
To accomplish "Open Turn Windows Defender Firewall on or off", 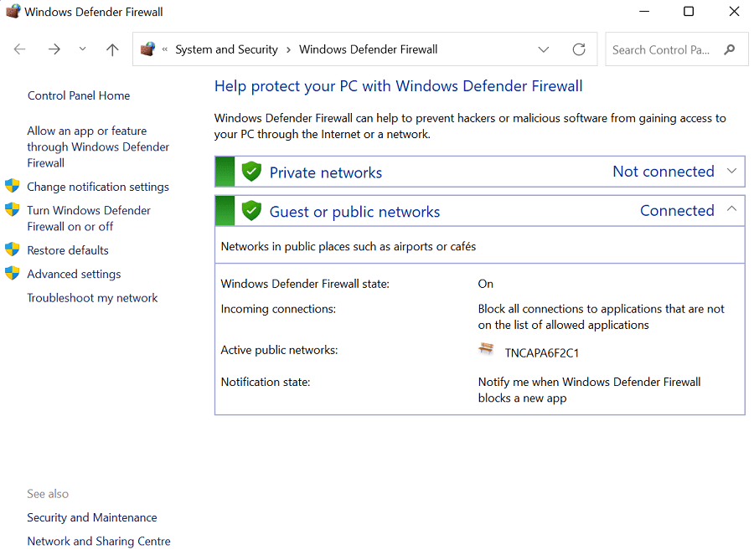I will pos(89,218).
